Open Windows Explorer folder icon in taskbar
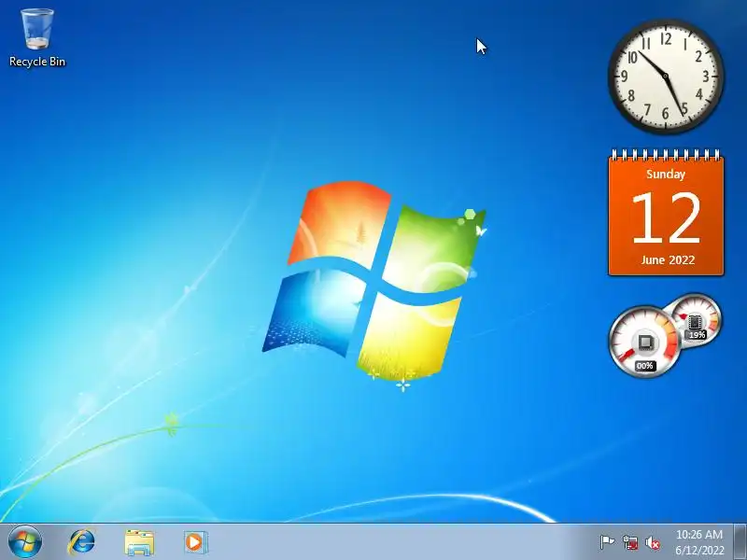Image resolution: width=747 pixels, height=560 pixels. pos(139,542)
